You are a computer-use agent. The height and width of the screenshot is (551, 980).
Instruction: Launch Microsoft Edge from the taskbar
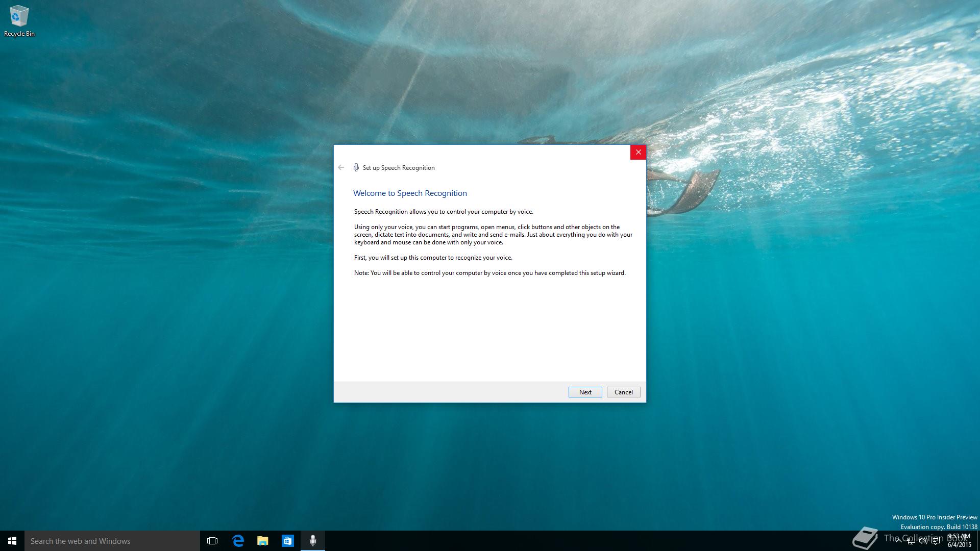click(238, 541)
